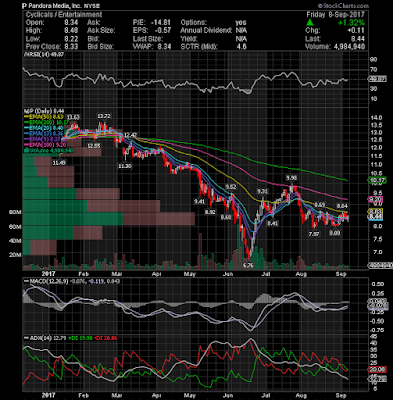Click the 11.30 low price annotation
Image resolution: width=393 pixels, height=400 pixels.
[x=125, y=166]
